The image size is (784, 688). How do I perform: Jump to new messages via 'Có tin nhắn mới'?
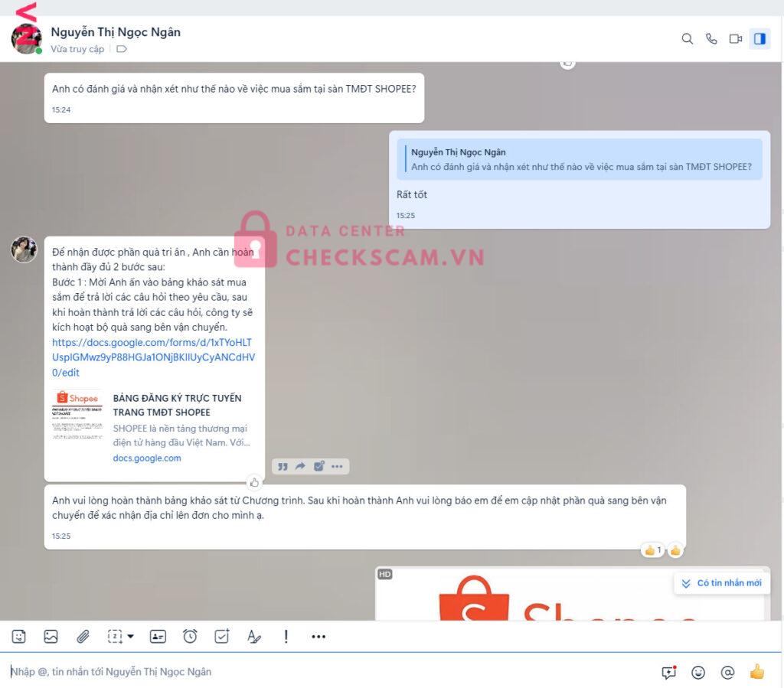click(x=722, y=583)
